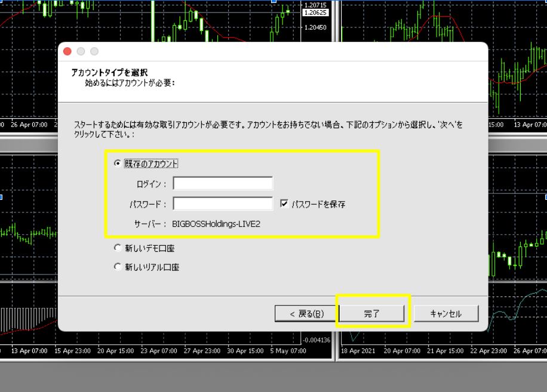This screenshot has height=392, width=547.
Task: Activate the top-right candlestick chart window
Action: click(x=442, y=24)
